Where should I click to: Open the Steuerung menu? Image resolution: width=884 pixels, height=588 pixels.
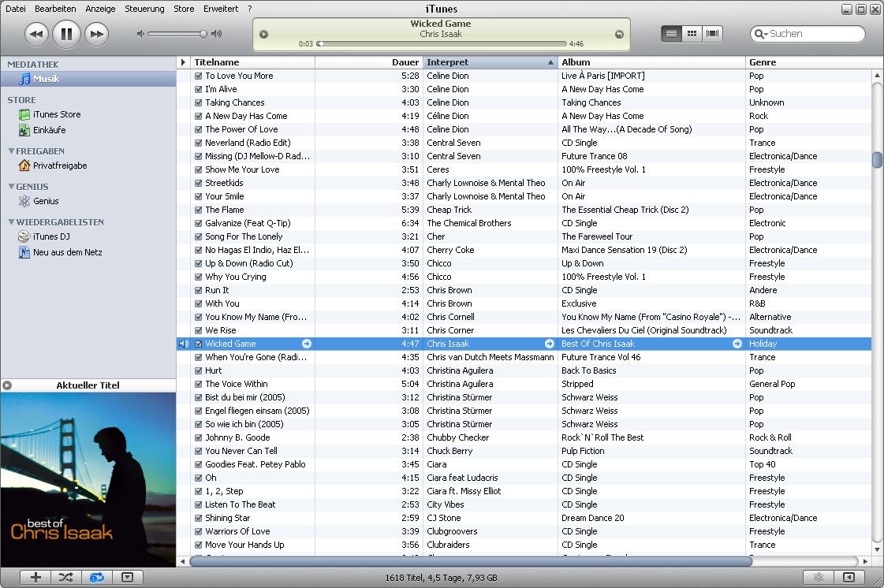(144, 9)
